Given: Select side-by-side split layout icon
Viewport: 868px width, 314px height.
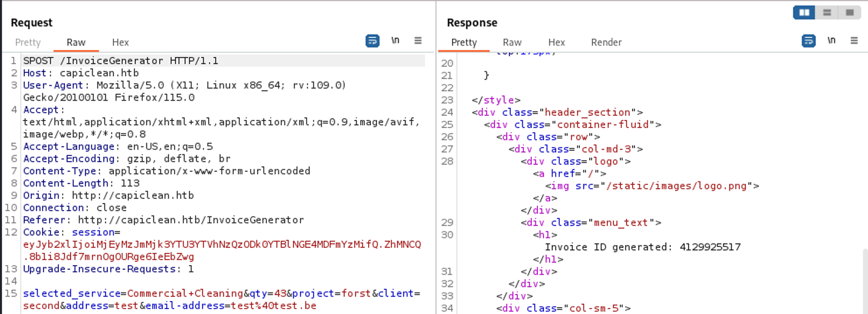Looking at the screenshot, I should [804, 13].
